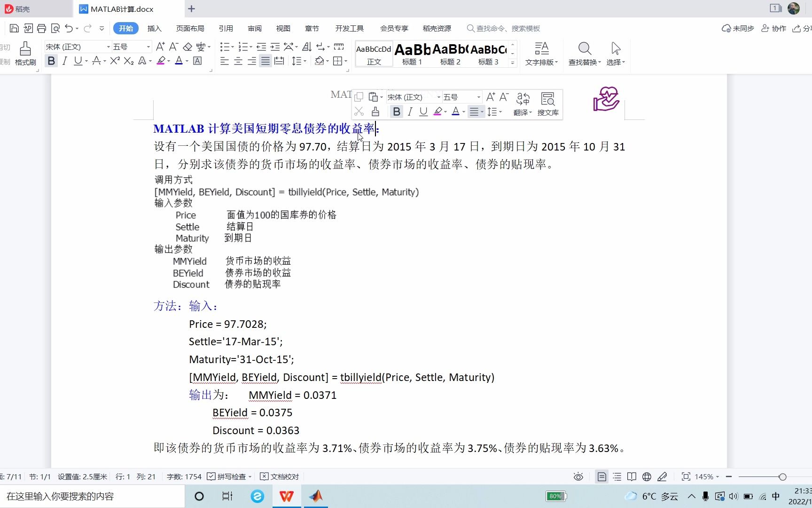Expand line spacing dropdown in ribbon
Screen dimensions: 812x508
(305, 61)
